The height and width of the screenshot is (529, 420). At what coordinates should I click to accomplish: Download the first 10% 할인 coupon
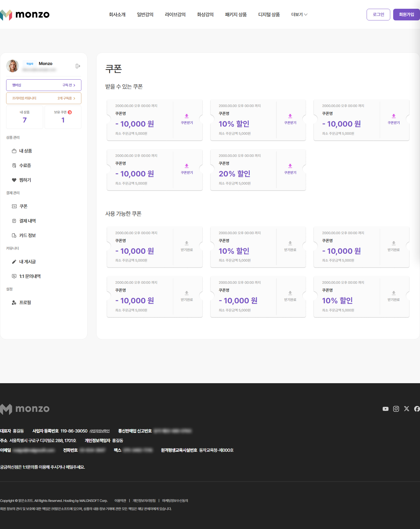click(290, 120)
